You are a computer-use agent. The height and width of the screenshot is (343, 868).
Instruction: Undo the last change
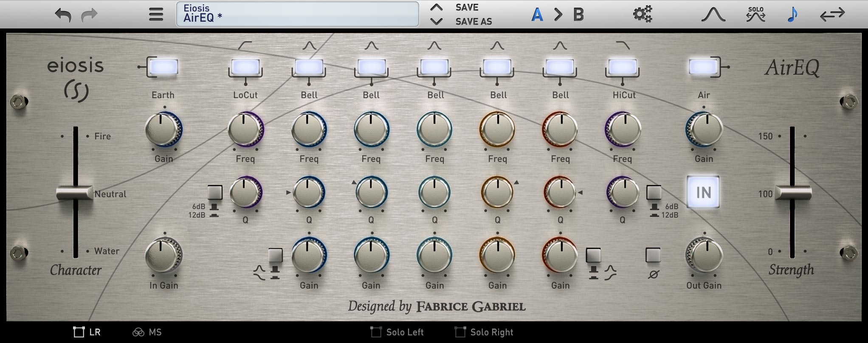[x=63, y=15]
